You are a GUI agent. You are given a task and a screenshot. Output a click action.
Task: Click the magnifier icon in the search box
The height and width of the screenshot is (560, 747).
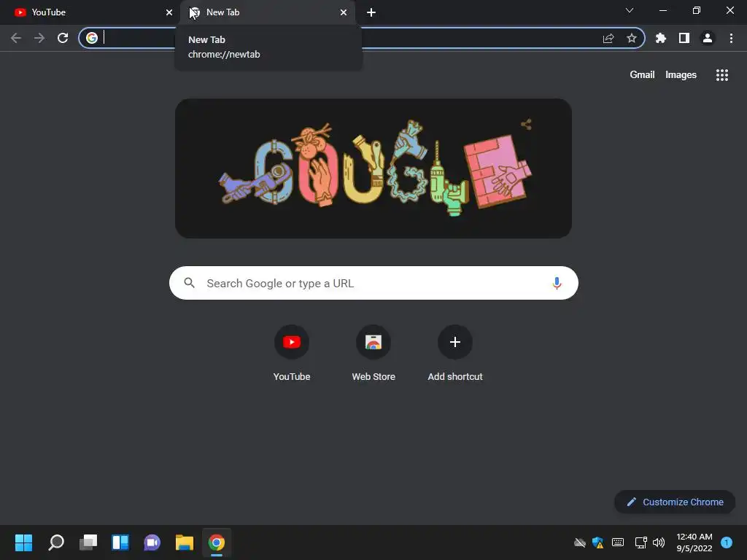[189, 283]
